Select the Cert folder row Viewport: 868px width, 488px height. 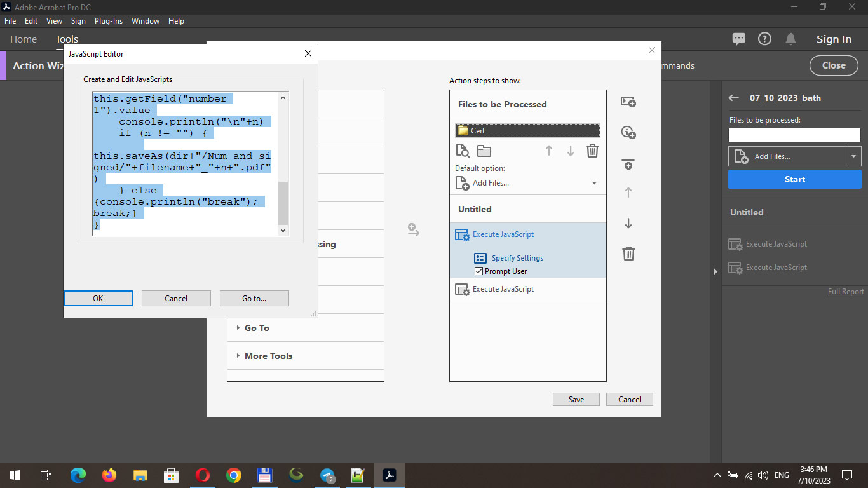tap(527, 130)
